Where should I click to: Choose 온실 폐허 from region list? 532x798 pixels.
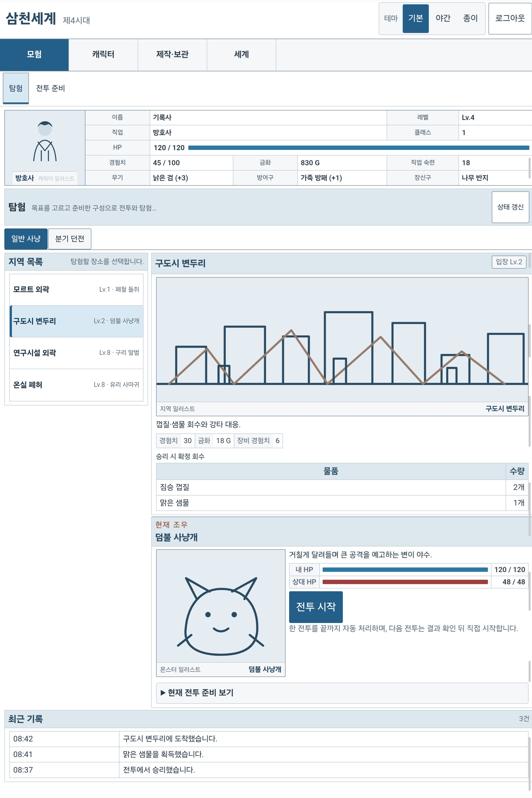76,385
